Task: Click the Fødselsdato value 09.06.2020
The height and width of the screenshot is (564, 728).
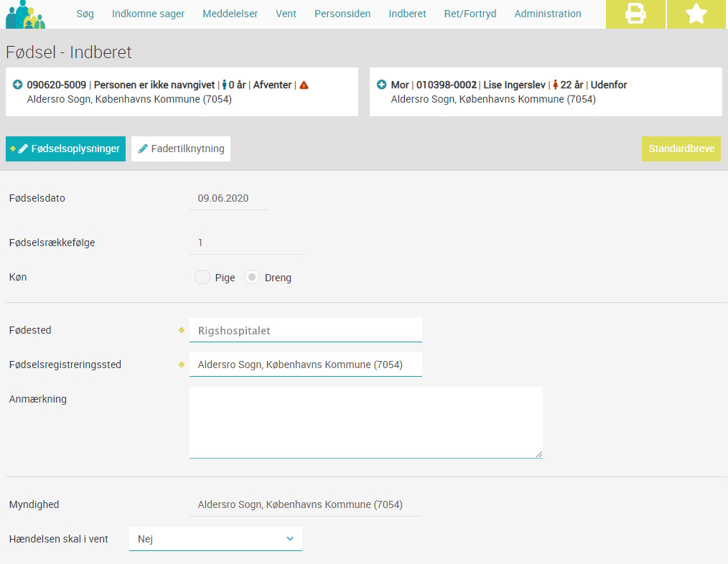Action: [x=223, y=198]
